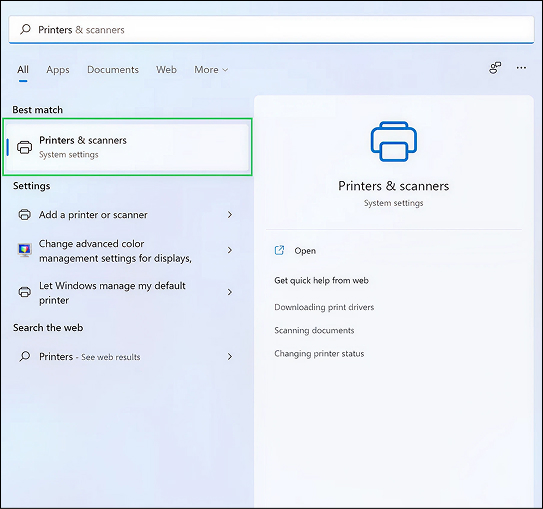Click Open in the preview pane

(x=305, y=251)
